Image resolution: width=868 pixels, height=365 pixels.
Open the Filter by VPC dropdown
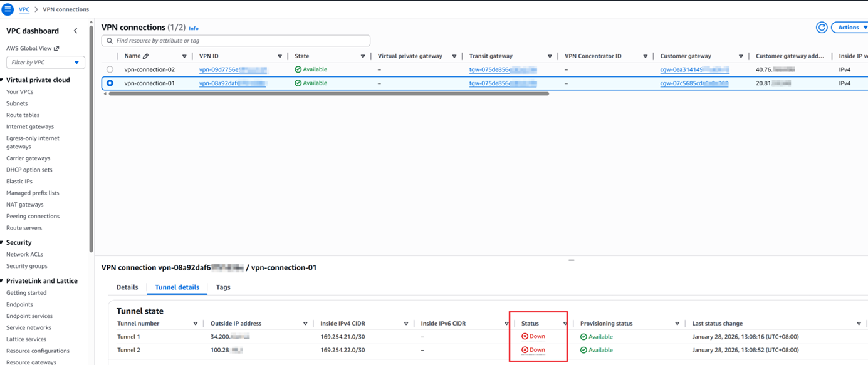45,63
